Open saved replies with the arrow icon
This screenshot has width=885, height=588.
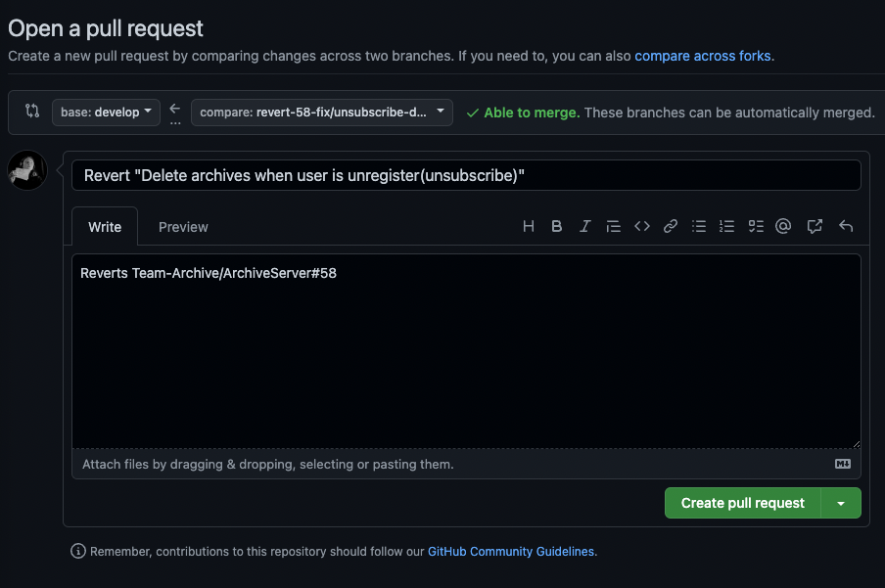click(x=846, y=226)
